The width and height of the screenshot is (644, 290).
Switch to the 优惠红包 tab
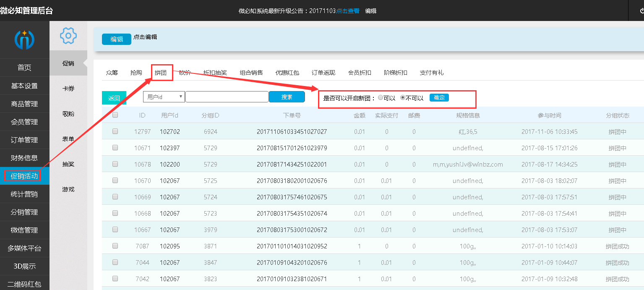(x=287, y=73)
